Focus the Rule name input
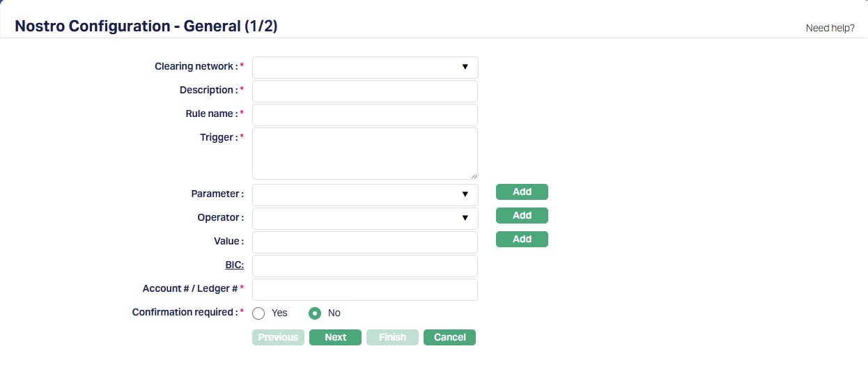This screenshot has height=367, width=868. [365, 114]
